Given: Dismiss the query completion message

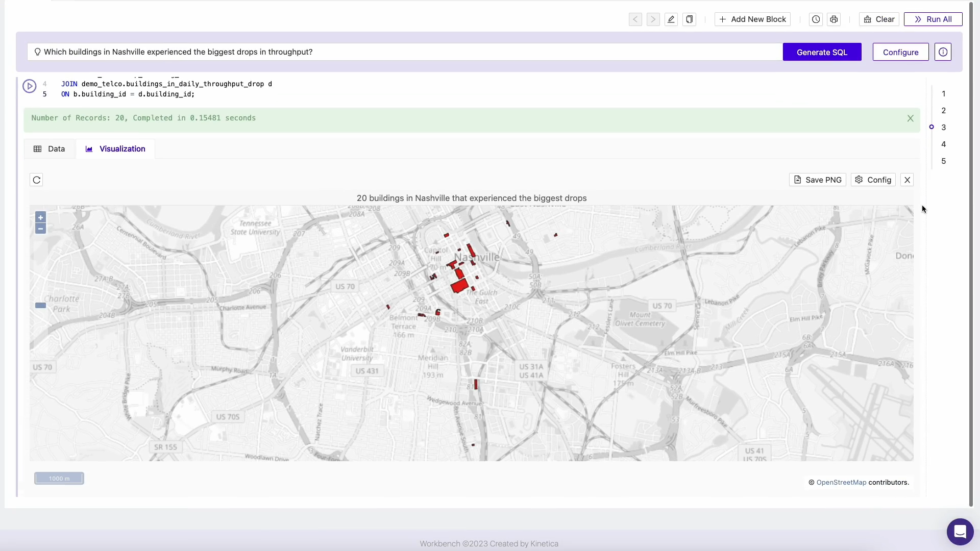Looking at the screenshot, I should (911, 118).
